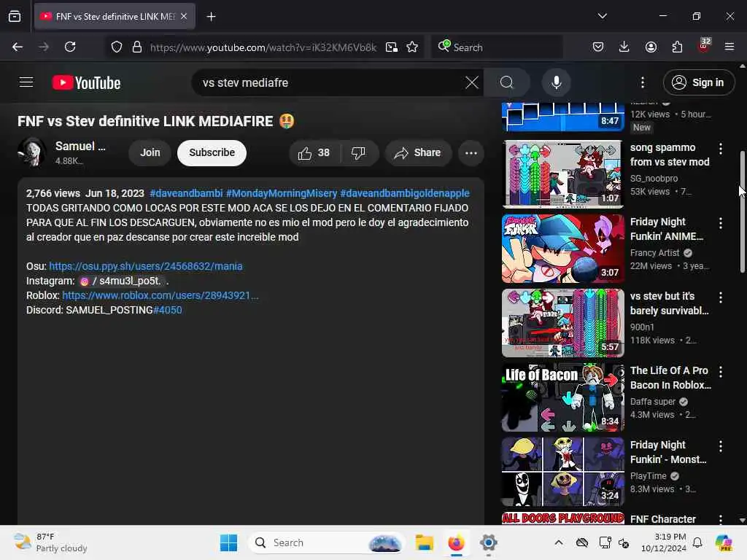Image resolution: width=747 pixels, height=560 pixels.
Task: Open Firefox account icon
Action: [x=651, y=47]
